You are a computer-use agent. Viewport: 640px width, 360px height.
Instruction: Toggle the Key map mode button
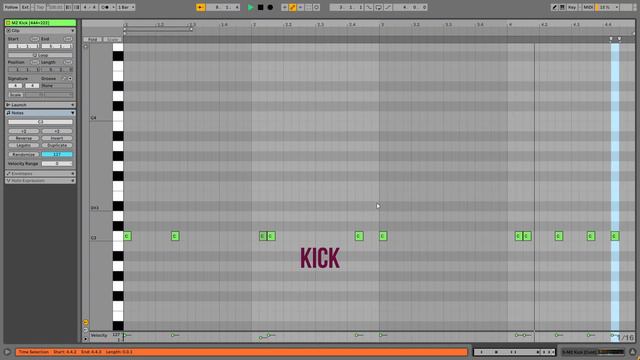pos(572,7)
